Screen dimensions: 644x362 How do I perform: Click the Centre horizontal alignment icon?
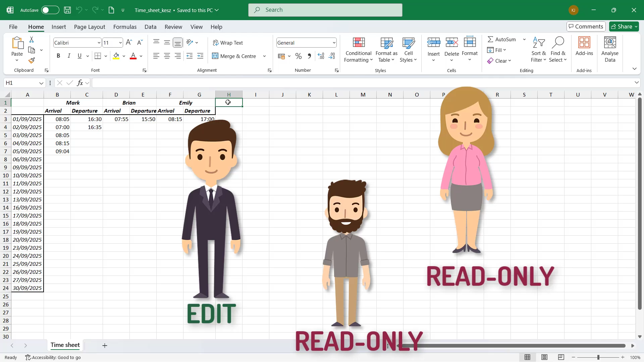tap(167, 56)
